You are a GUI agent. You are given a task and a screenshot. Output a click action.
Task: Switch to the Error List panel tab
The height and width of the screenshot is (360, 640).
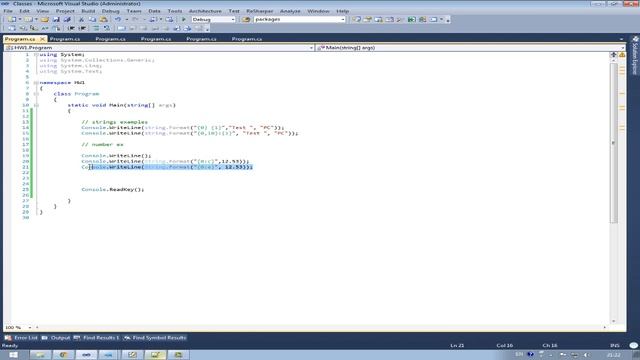[22, 338]
